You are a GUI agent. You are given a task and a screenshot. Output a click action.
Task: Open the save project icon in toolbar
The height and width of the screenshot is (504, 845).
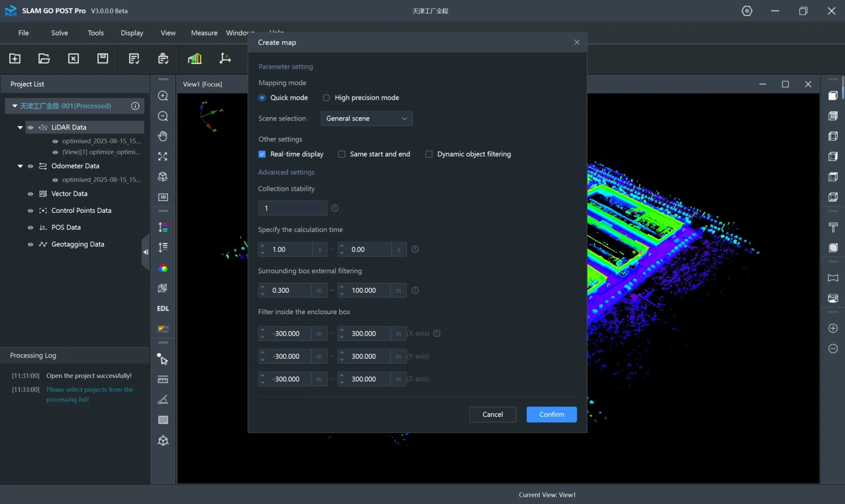click(103, 59)
